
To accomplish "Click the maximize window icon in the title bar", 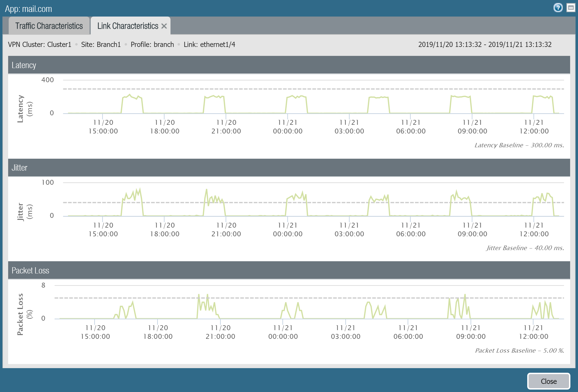I will (x=571, y=8).
